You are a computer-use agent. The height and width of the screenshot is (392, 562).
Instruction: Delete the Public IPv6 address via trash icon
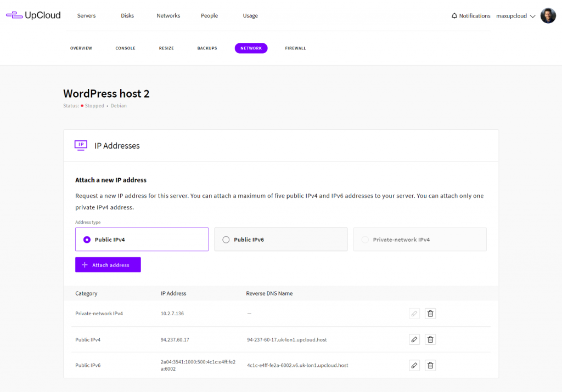click(x=430, y=365)
